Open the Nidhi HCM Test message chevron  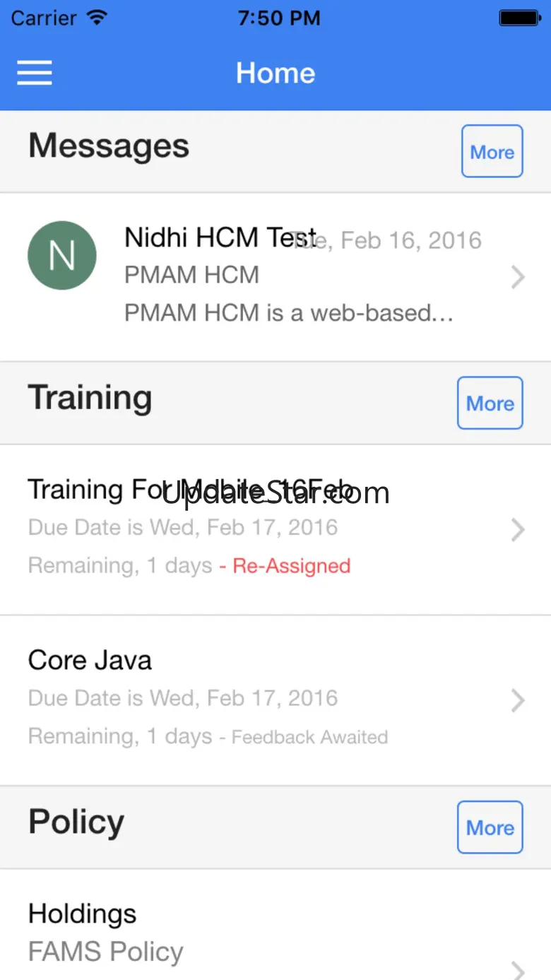click(518, 278)
